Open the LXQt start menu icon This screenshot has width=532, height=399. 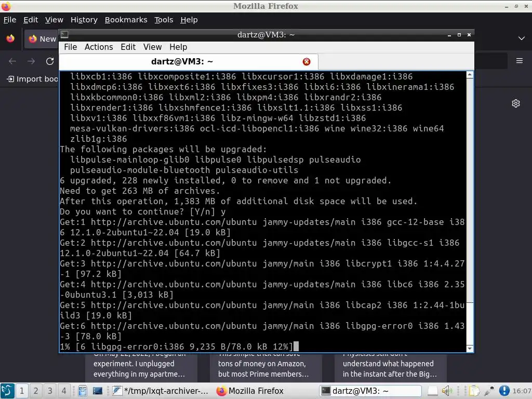(x=7, y=391)
